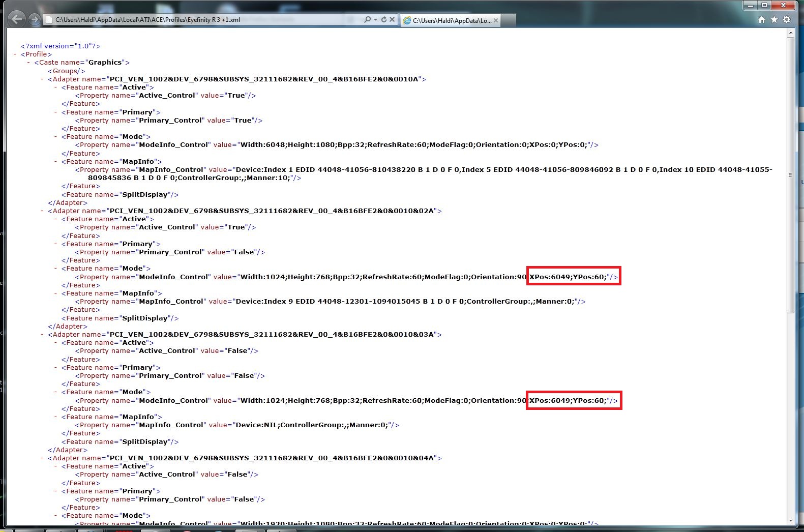Click the Device:NIL;ControllerGroup MapInfo value
The image size is (804, 532).
tap(312, 425)
